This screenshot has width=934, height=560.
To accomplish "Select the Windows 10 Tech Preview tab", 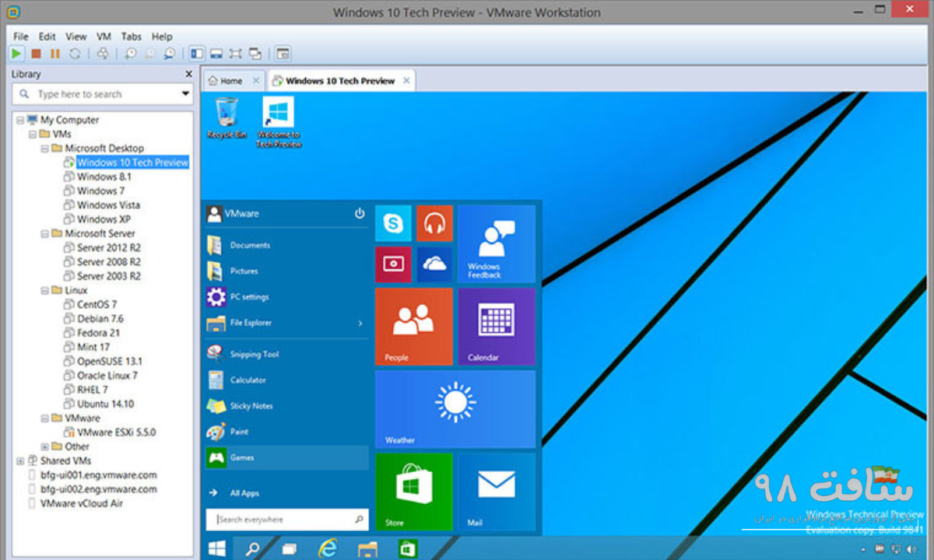I will coord(340,81).
